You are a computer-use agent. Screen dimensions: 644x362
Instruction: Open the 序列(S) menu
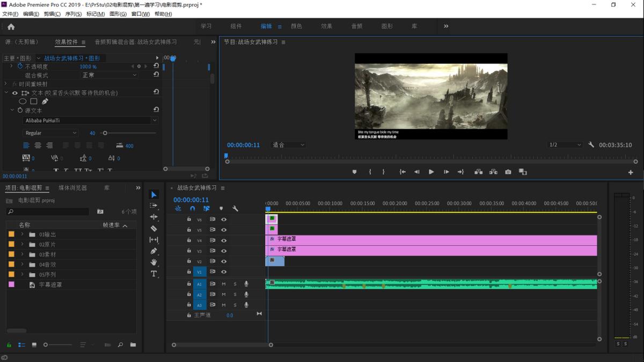click(72, 14)
